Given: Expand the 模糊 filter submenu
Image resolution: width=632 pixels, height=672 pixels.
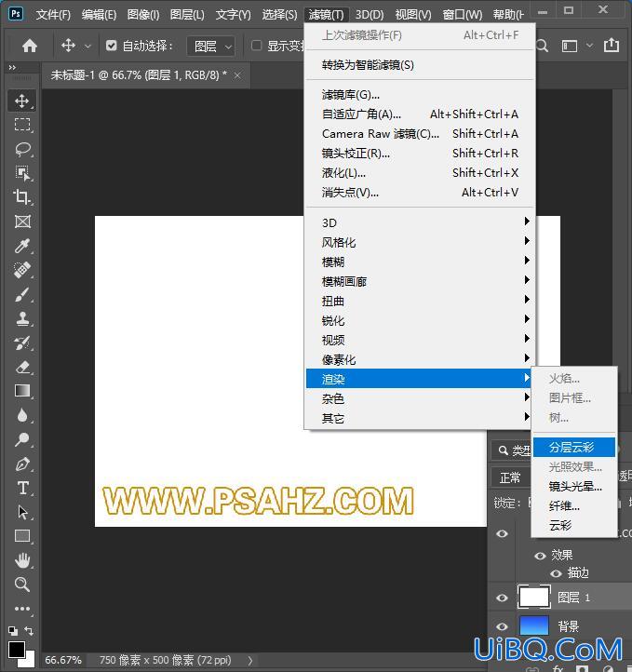Looking at the screenshot, I should [x=419, y=262].
